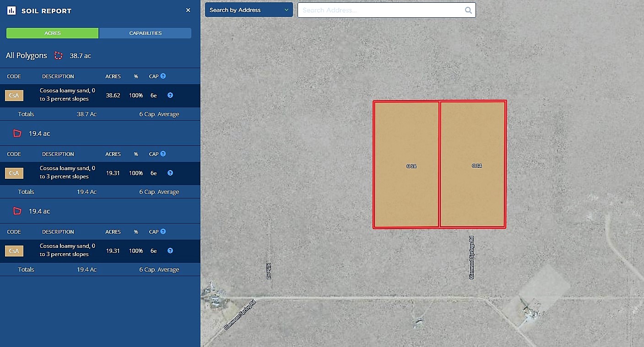644x347 pixels.
Task: Click the second 19.4 ac polygon heading
Action: 39,211
